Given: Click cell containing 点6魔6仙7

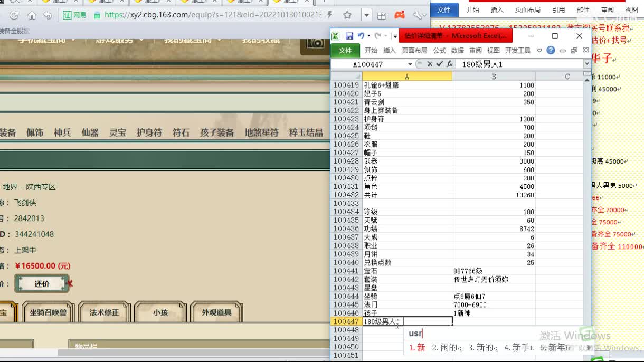Looking at the screenshot, I should point(494,296).
